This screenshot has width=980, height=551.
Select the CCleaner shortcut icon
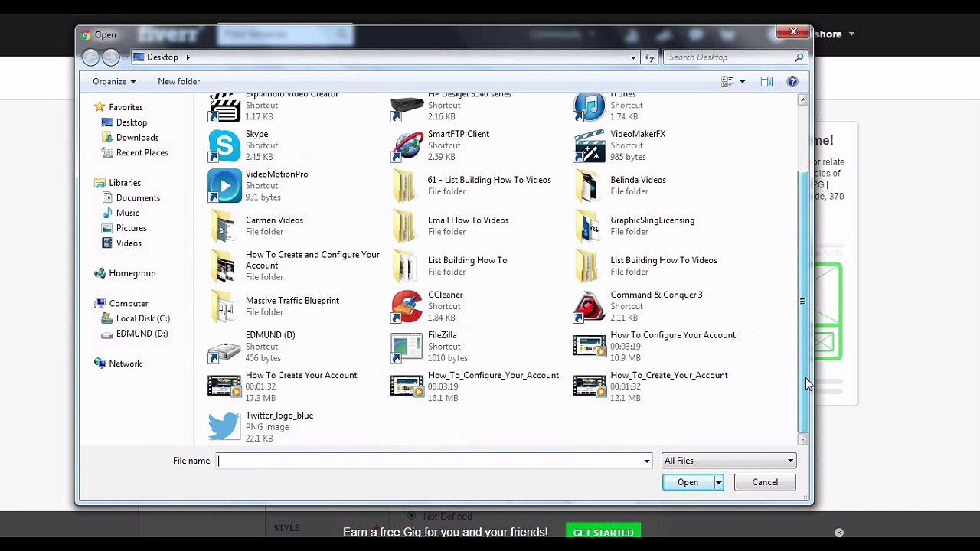pos(407,306)
